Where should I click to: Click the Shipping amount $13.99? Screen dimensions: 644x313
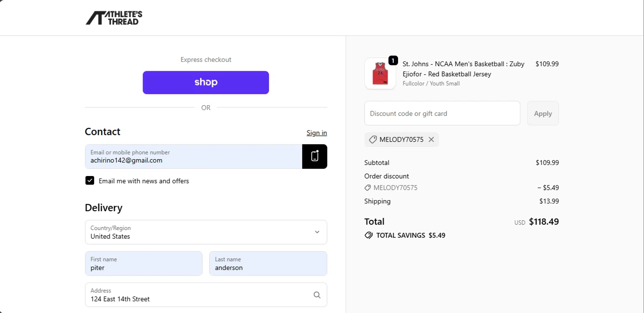[549, 201]
